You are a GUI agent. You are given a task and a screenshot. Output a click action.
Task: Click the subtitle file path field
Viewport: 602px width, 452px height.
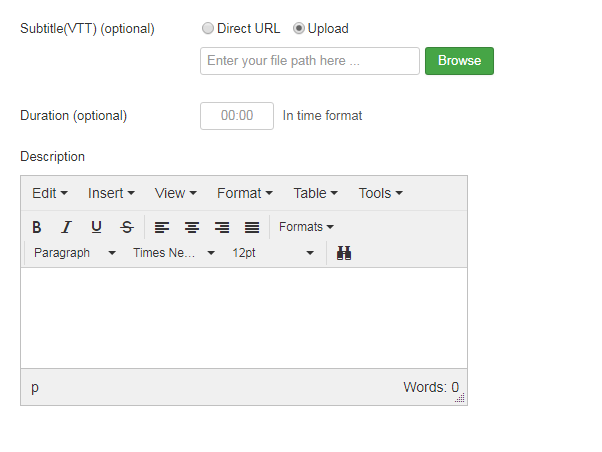pos(310,61)
